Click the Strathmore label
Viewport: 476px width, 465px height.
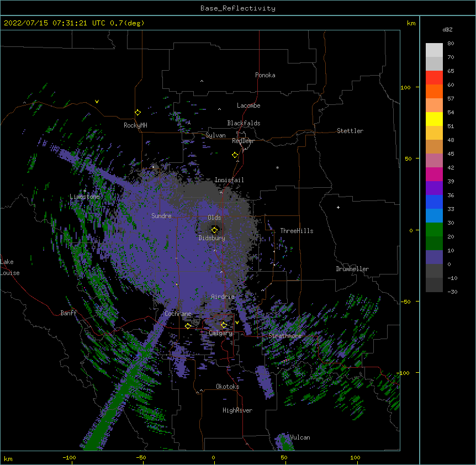tap(285, 336)
